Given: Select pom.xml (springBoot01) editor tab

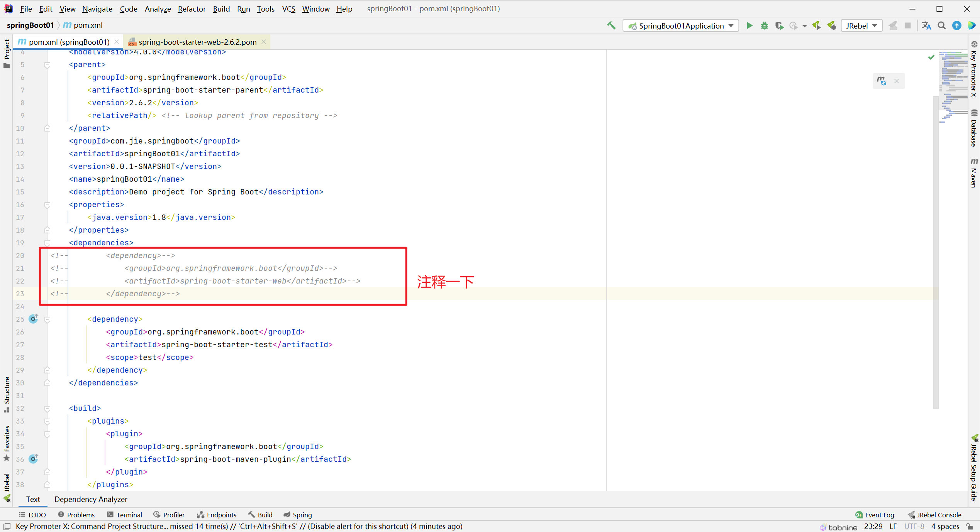Looking at the screenshot, I should 69,42.
